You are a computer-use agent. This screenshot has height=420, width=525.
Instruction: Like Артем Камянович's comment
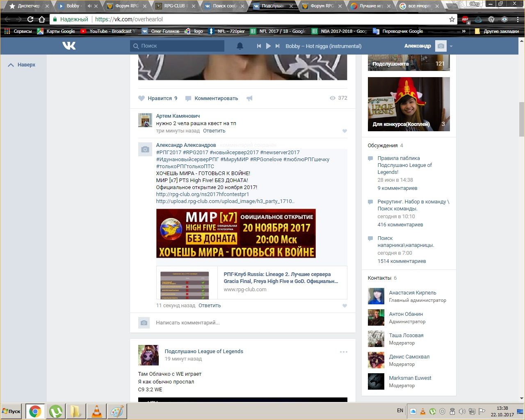click(x=345, y=131)
